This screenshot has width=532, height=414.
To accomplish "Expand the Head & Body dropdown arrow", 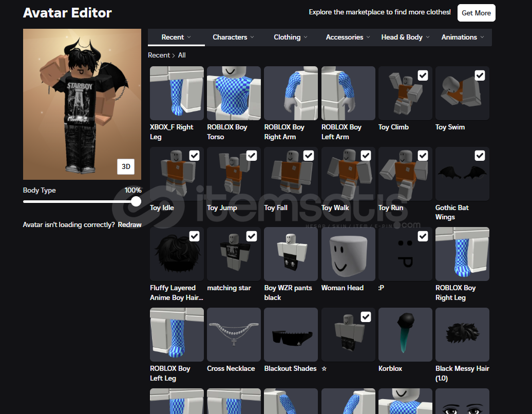I will [427, 37].
